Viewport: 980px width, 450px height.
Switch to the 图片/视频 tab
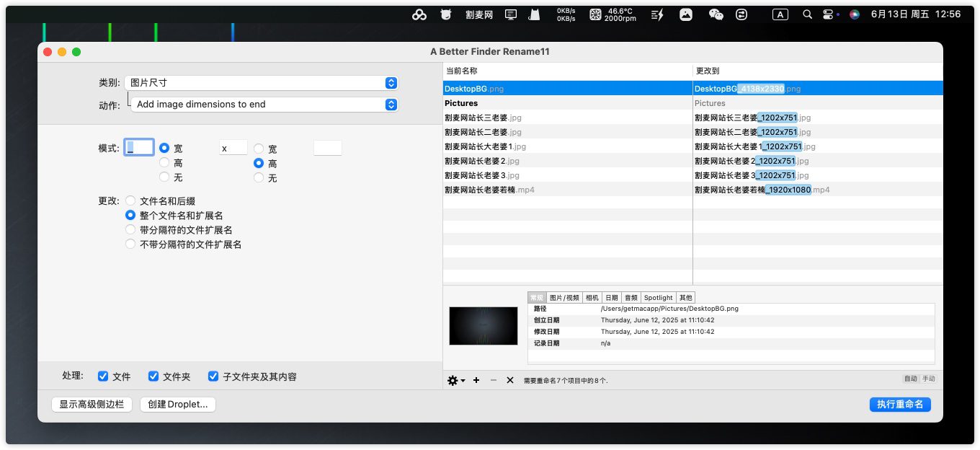coord(564,297)
